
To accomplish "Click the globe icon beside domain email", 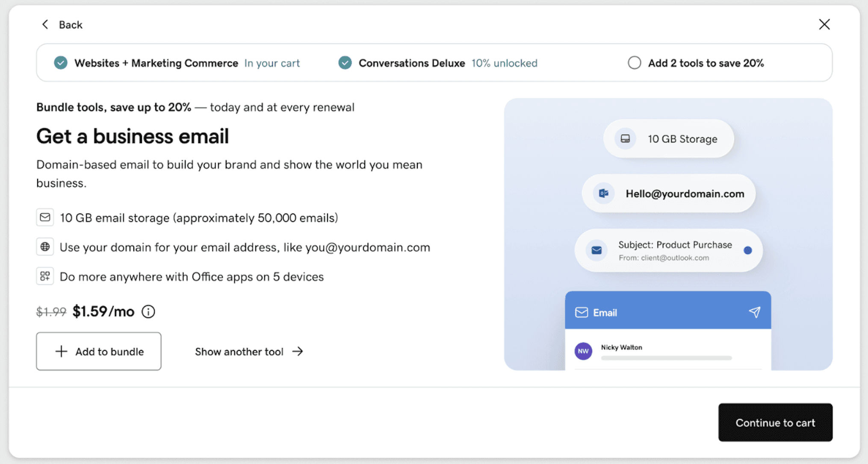I will [45, 247].
